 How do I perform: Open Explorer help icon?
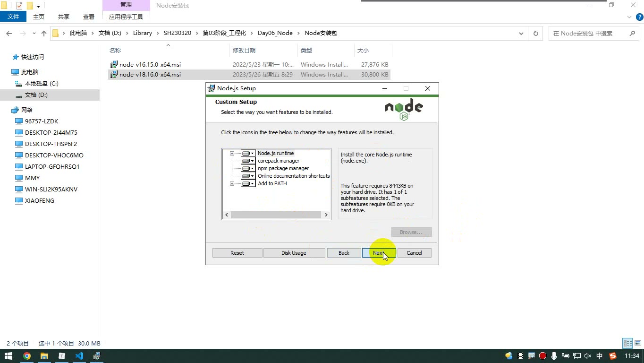pyautogui.click(x=640, y=17)
